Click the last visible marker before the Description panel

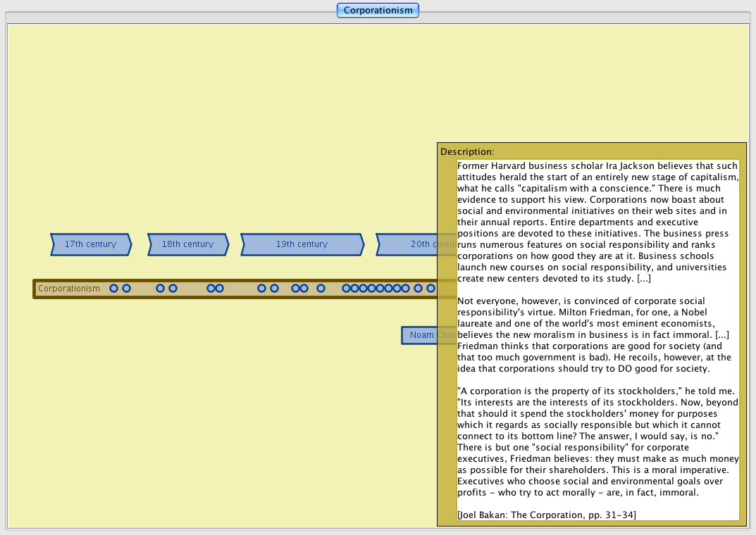430,289
